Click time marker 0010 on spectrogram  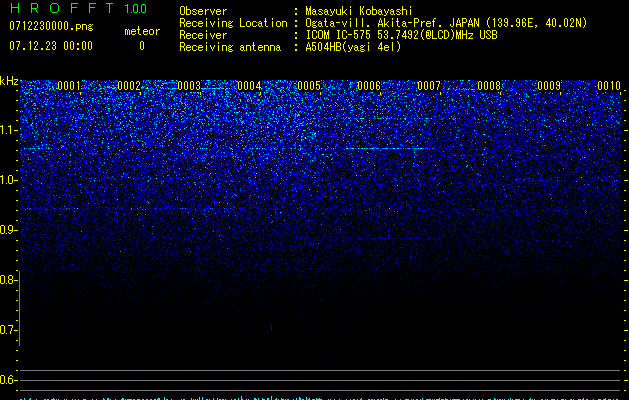(x=609, y=86)
